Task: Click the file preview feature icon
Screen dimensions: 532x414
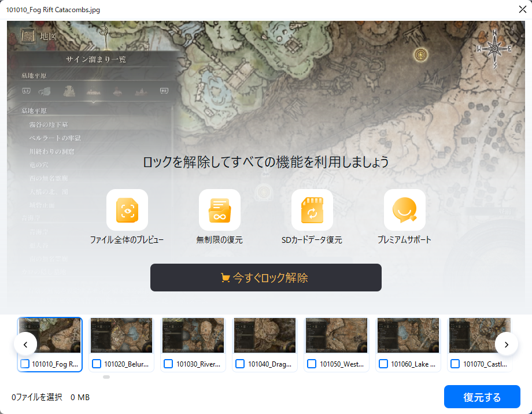Action: (127, 210)
